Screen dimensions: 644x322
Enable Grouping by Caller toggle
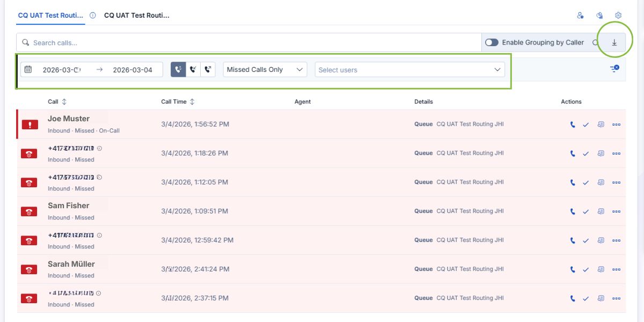coord(492,42)
